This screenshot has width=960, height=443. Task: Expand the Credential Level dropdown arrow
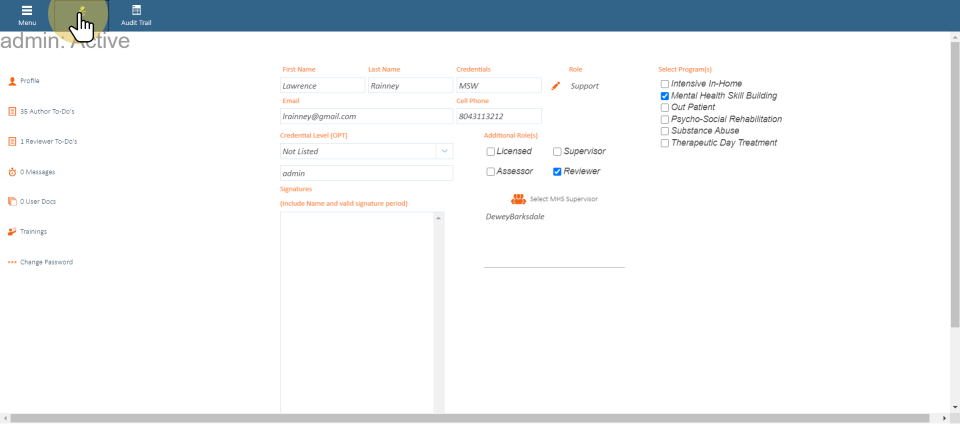pos(443,151)
